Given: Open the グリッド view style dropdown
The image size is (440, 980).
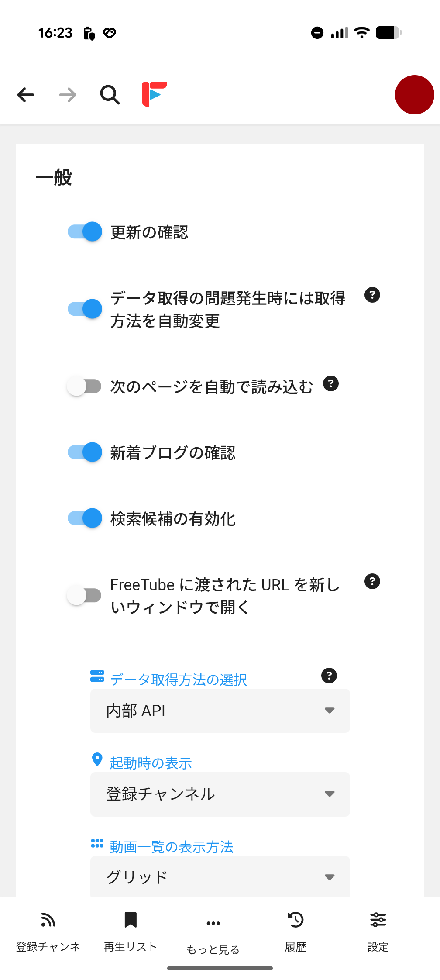Looking at the screenshot, I should pos(220,877).
